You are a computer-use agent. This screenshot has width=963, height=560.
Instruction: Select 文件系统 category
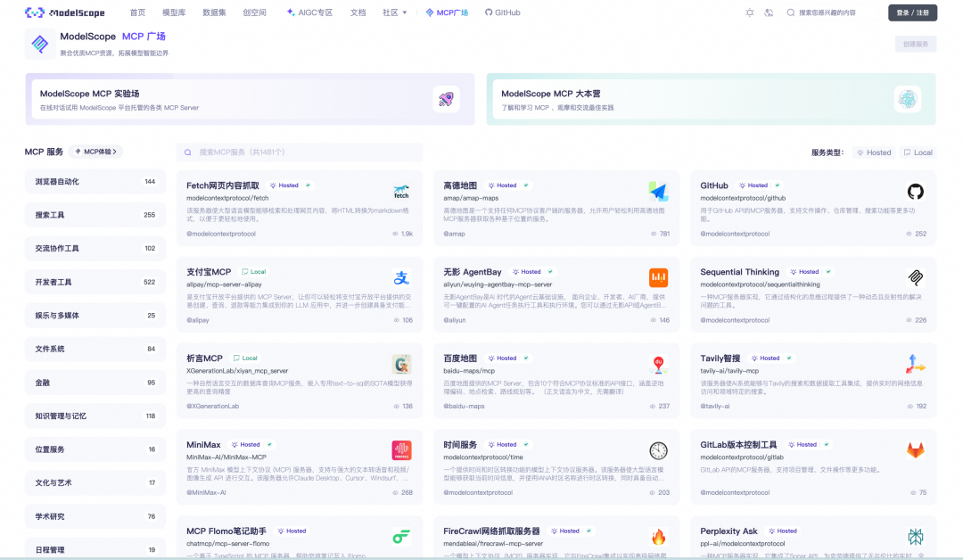(95, 349)
